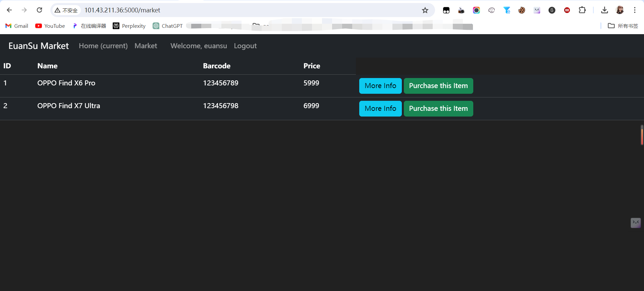Bookmark this page with the star icon
The height and width of the screenshot is (291, 644).
click(425, 10)
